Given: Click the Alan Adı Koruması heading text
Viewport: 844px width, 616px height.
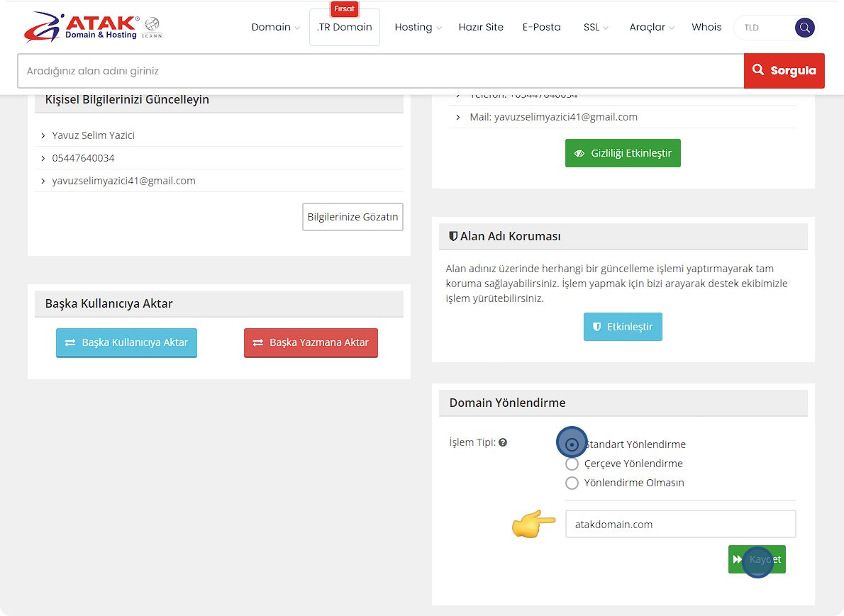Looking at the screenshot, I should coord(510,236).
